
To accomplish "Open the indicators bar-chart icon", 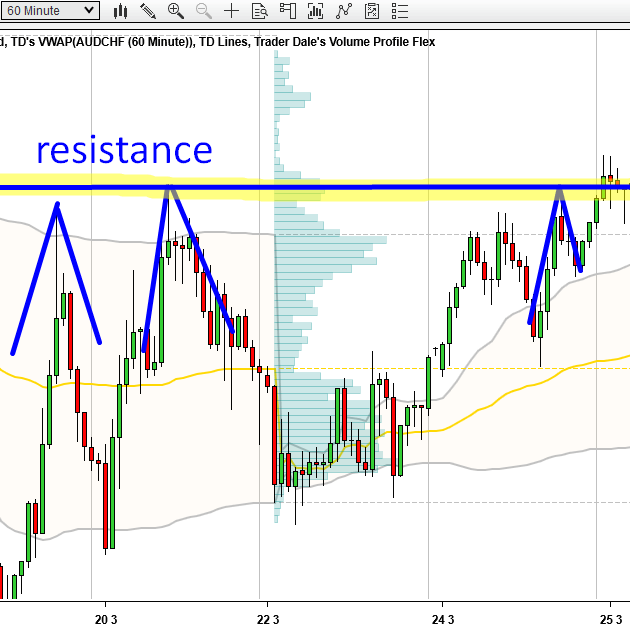I will point(315,11).
